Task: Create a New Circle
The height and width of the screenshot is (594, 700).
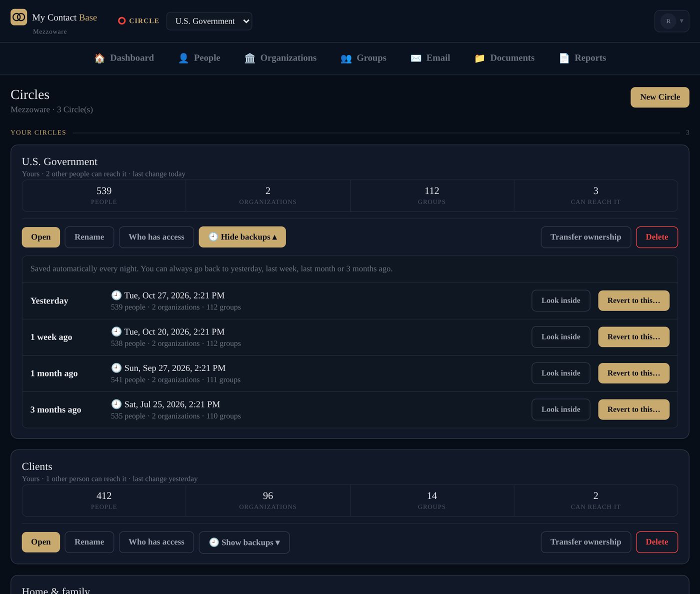Action: tap(660, 97)
